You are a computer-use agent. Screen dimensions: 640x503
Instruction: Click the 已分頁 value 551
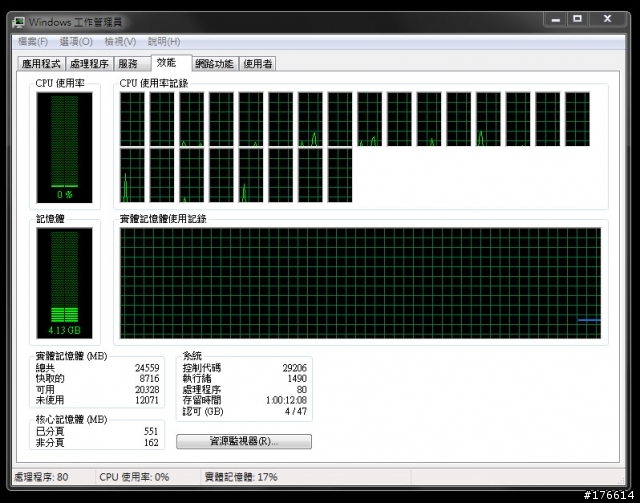[151, 431]
